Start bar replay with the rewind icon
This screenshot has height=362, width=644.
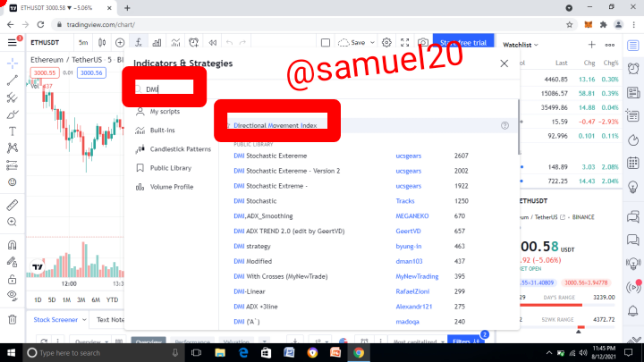coord(212,42)
